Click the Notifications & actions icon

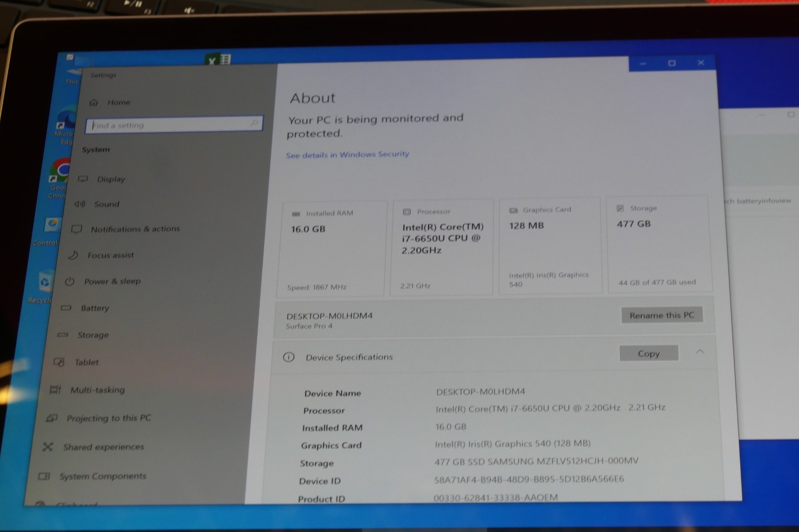(x=76, y=229)
